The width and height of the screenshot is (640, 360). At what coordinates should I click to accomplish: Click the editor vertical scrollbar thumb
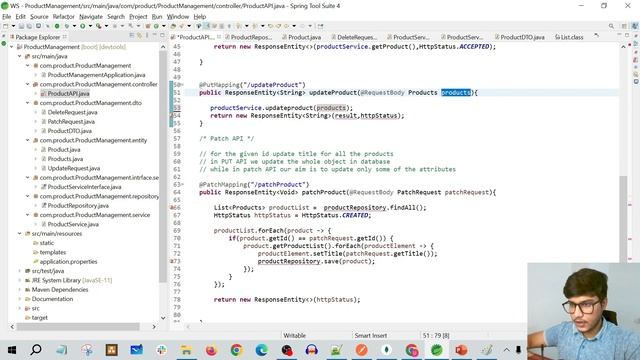coord(623,220)
